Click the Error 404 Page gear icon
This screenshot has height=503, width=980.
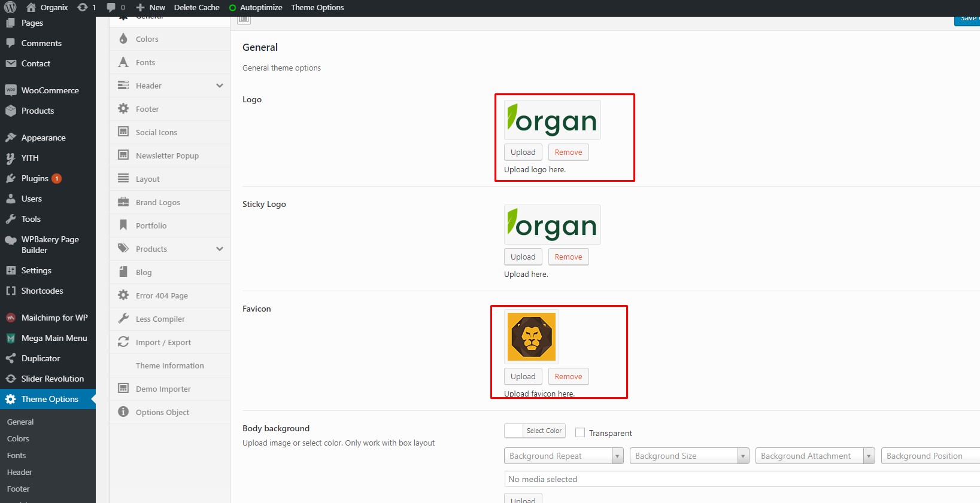click(123, 295)
